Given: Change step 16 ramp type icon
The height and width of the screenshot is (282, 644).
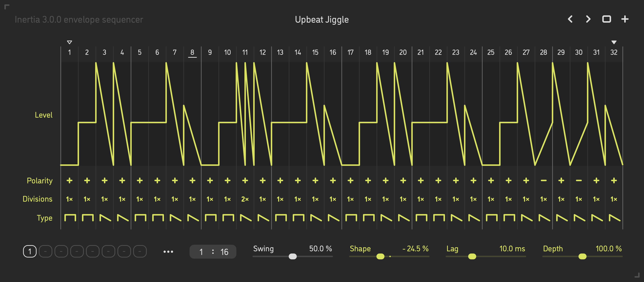Looking at the screenshot, I should click(x=333, y=218).
